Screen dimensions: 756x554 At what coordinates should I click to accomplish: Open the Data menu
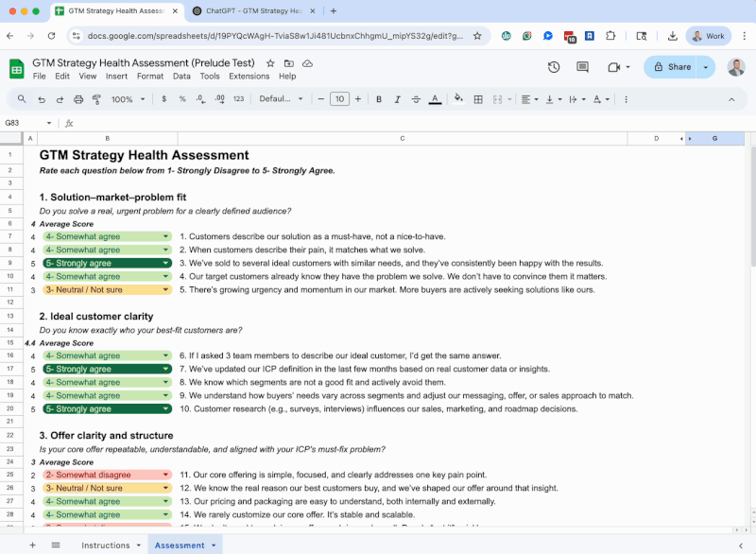[181, 77]
